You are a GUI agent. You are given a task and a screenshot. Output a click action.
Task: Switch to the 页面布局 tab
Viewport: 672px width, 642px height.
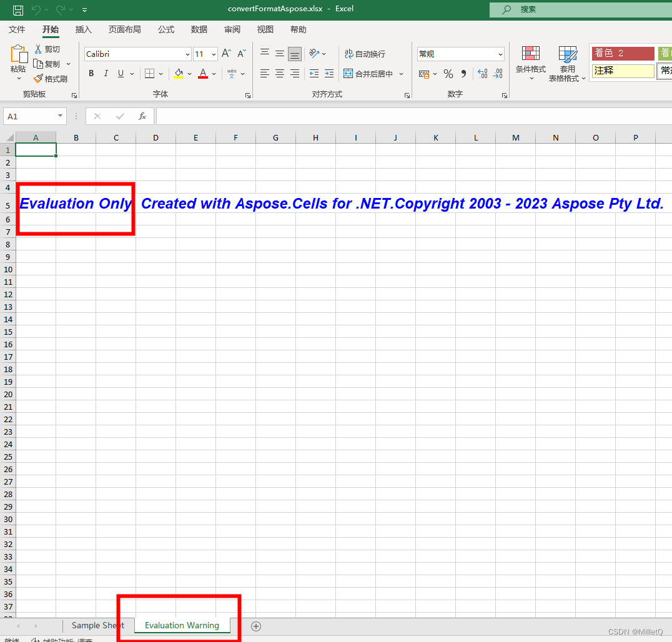click(x=124, y=29)
